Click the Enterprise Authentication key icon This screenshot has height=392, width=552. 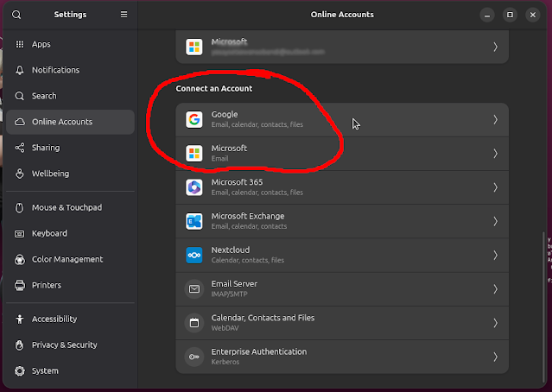(194, 357)
